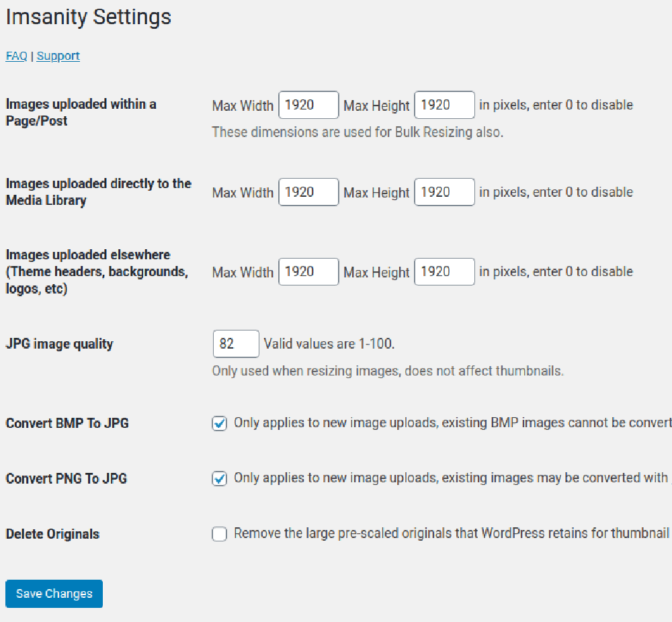672x622 pixels.
Task: Select the Max Width field for elsewhere uploads
Action: tap(308, 271)
